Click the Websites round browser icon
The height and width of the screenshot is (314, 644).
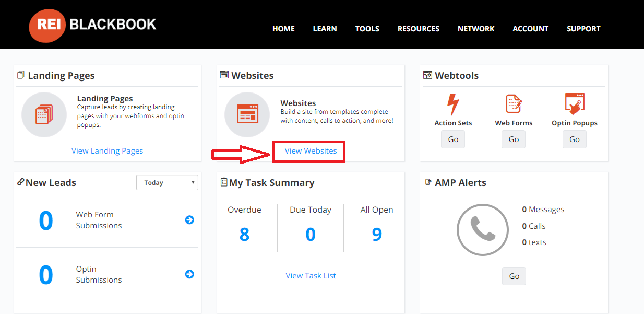pyautogui.click(x=247, y=114)
